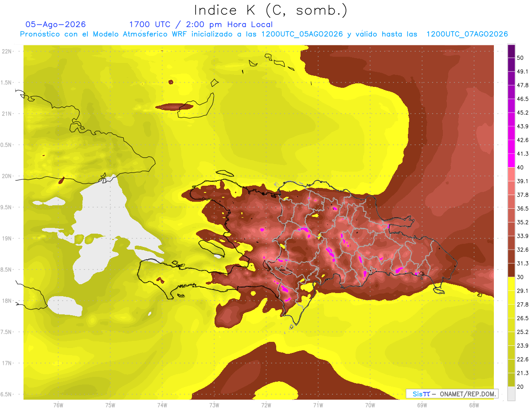This screenshot has height=411, width=532.
Task: Click the olive swatch between 20 and 21.3
Action: 511,380
